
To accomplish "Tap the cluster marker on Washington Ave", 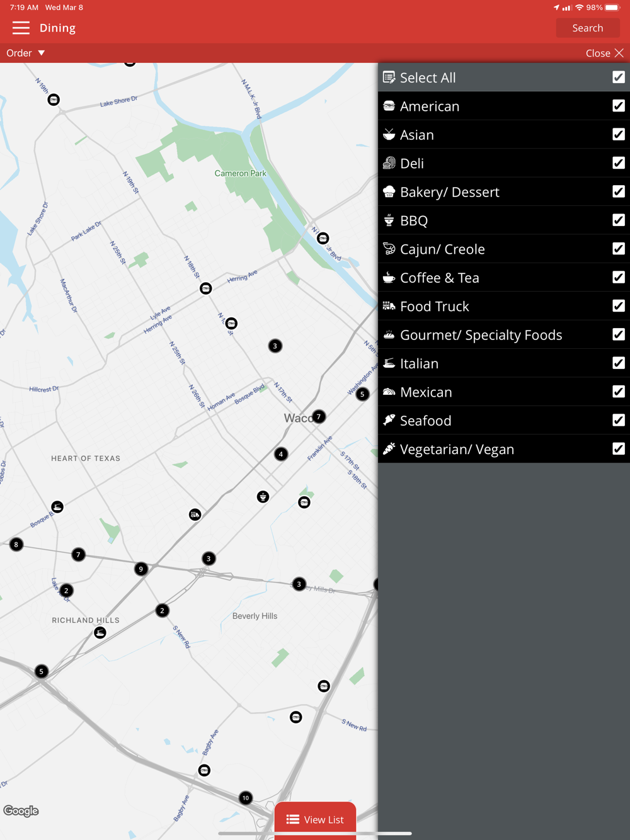I will tap(362, 394).
